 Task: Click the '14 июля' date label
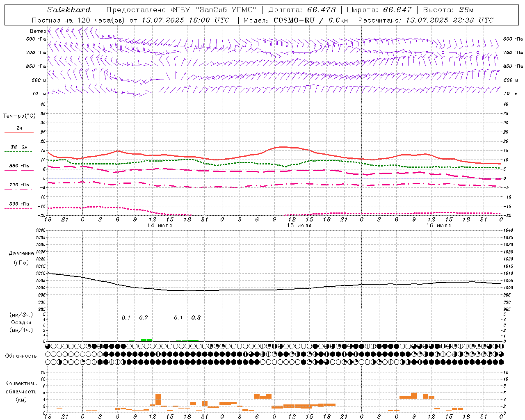(160, 226)
